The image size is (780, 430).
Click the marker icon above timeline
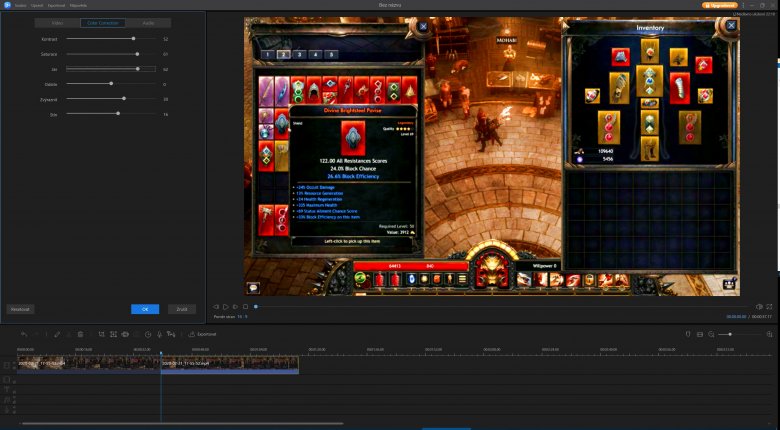click(688, 334)
